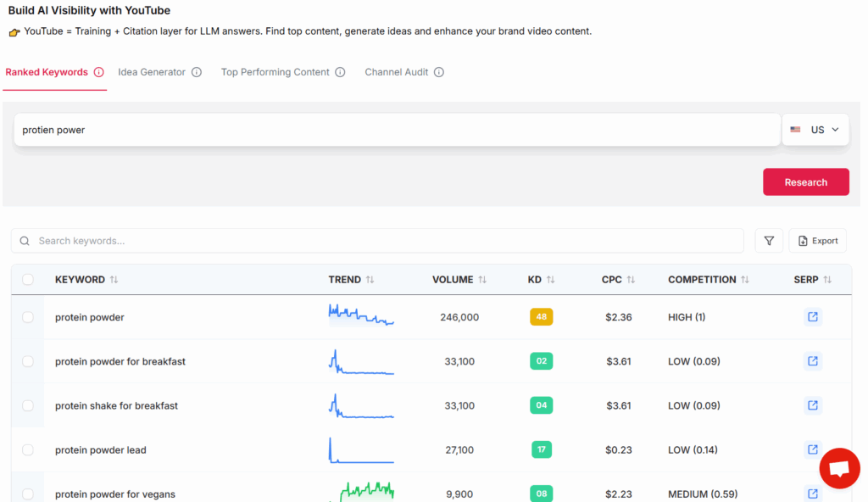Sort alphabetically with KEYWORD sort arrows

(115, 279)
